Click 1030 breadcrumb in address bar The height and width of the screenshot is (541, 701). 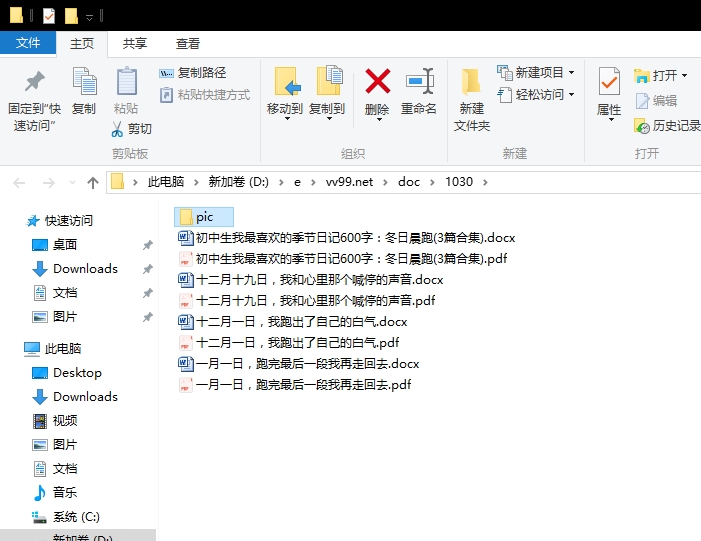[459, 182]
